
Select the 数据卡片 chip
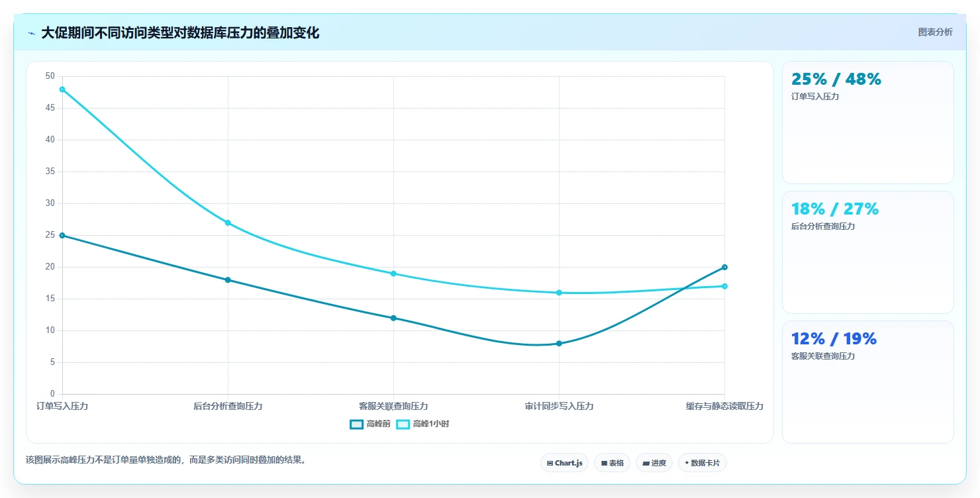702,463
